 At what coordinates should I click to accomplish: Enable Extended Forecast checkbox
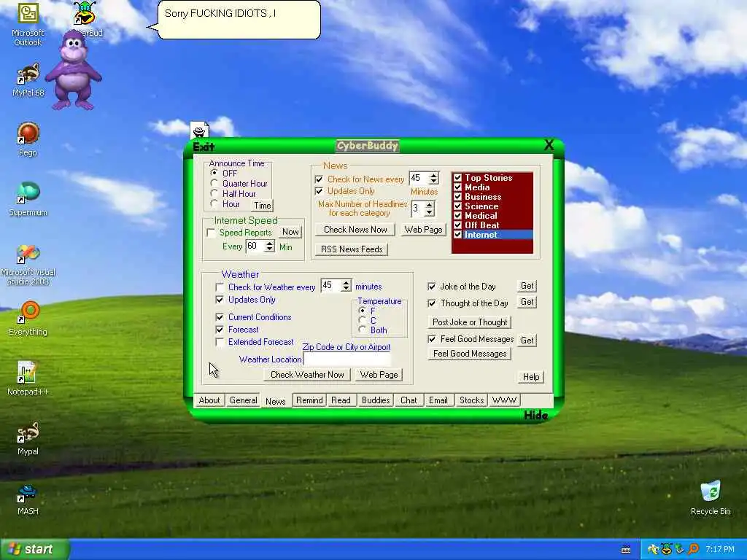[x=220, y=342]
